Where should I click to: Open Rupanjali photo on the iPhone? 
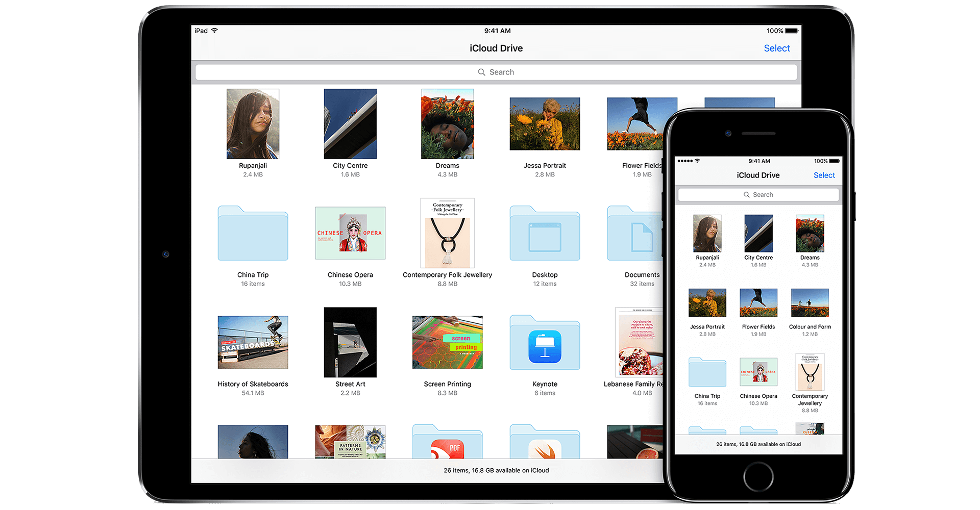click(707, 234)
